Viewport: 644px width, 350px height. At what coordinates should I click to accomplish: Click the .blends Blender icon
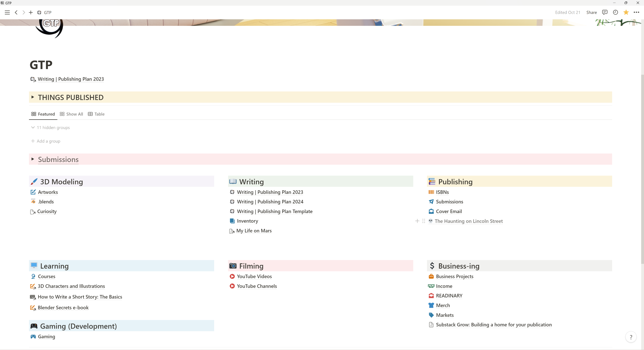click(33, 202)
